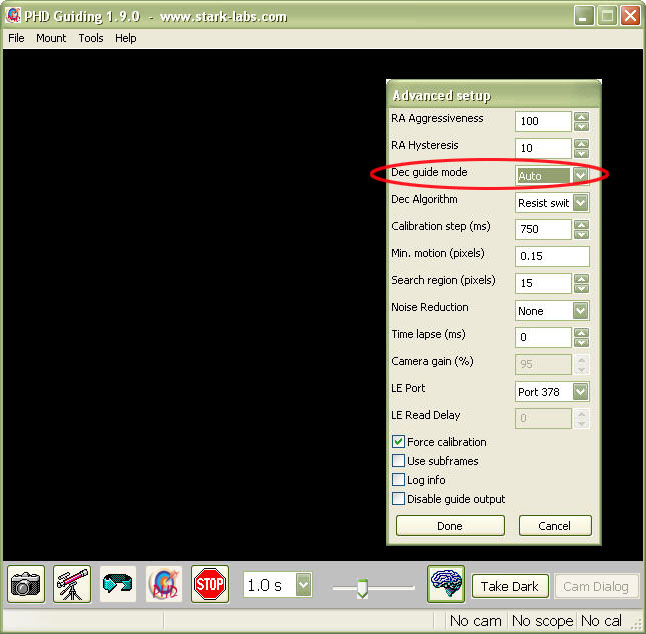646x634 pixels.
Task: Open the LE Port dropdown
Action: click(580, 391)
